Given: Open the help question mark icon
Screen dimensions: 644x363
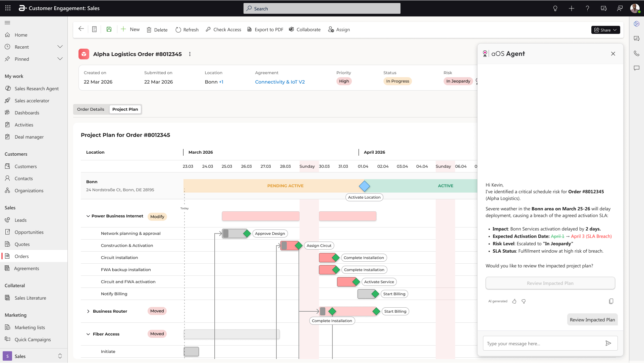Looking at the screenshot, I should [x=587, y=8].
